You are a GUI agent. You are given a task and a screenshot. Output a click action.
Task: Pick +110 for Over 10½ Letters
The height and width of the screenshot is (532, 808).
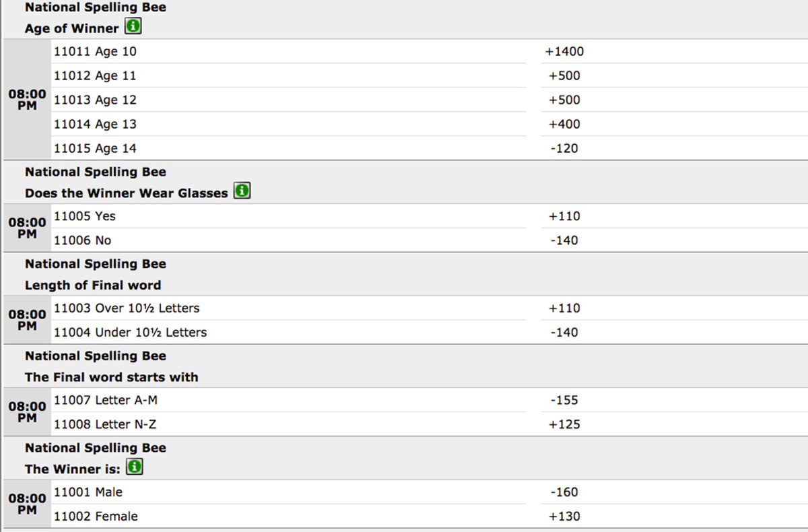click(x=564, y=308)
